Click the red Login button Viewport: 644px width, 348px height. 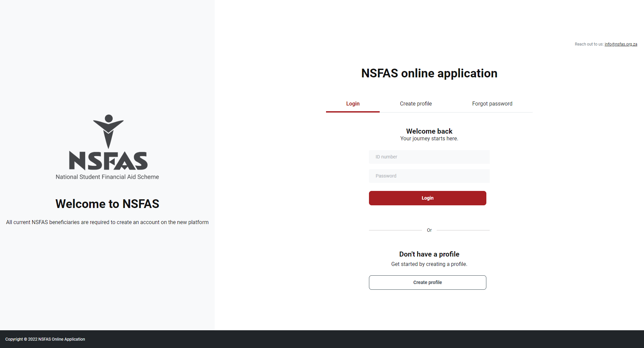coord(427,198)
